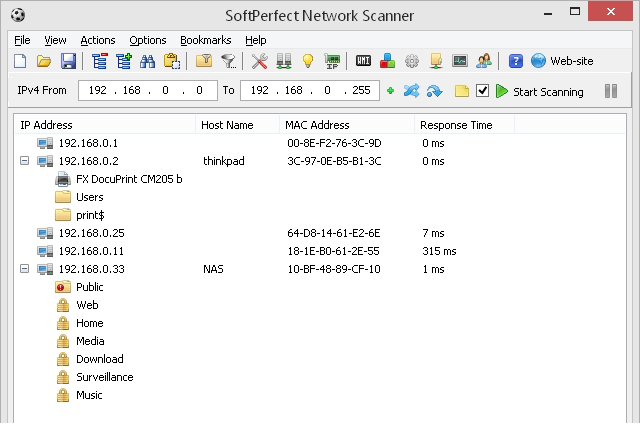Select the print$ shared folder

[80, 215]
